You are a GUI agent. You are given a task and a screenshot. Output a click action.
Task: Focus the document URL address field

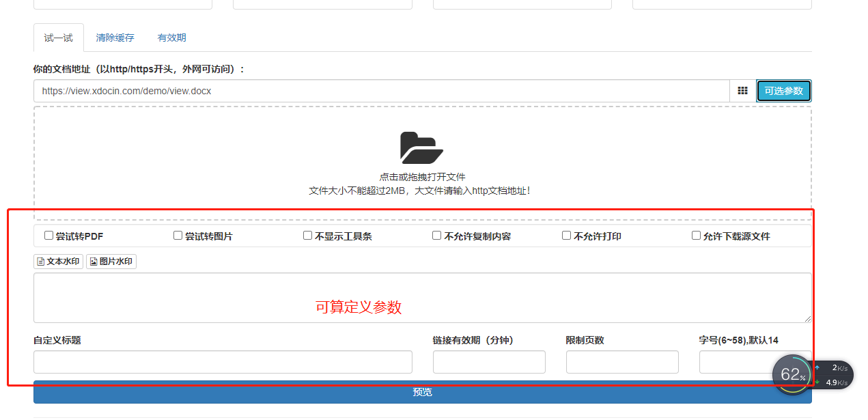(x=381, y=91)
